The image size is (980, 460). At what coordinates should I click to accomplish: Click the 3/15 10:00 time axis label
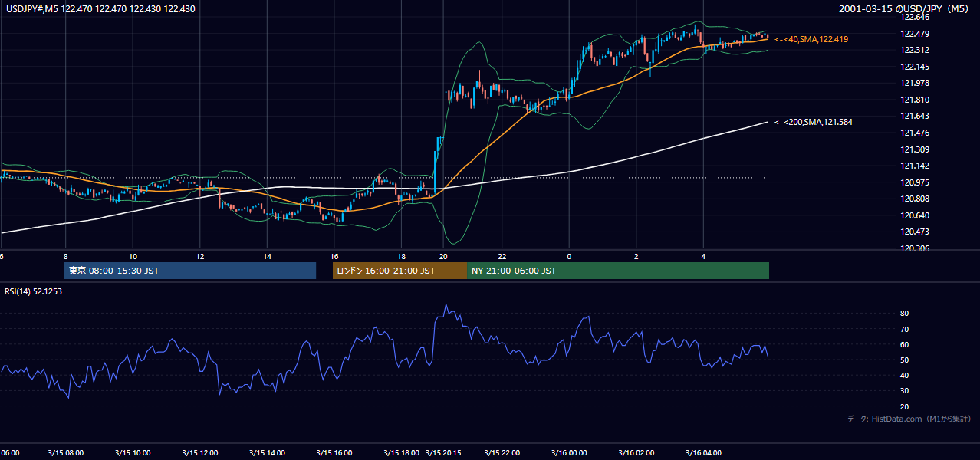pos(133,452)
